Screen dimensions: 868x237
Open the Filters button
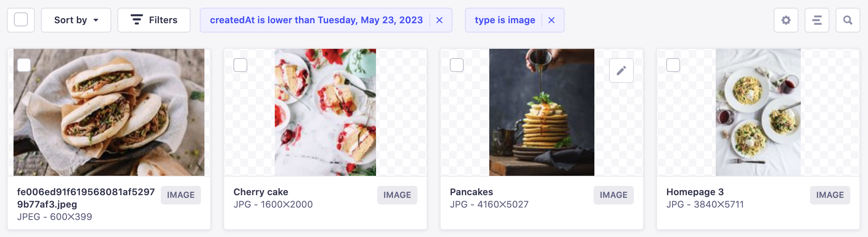(x=154, y=20)
